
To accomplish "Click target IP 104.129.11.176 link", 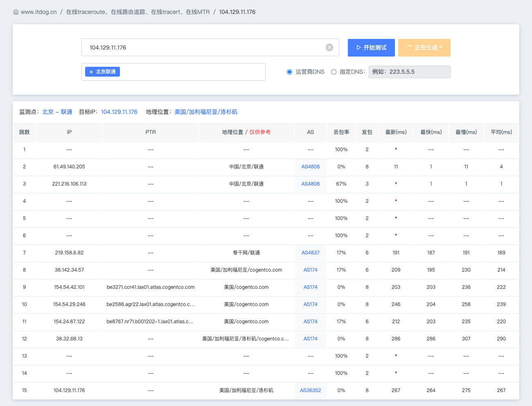I will pyautogui.click(x=119, y=112).
